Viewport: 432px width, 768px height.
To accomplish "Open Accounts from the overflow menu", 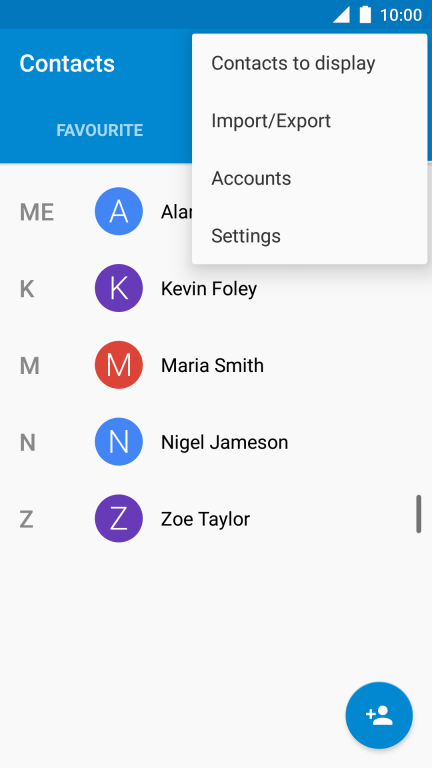I will (x=310, y=178).
